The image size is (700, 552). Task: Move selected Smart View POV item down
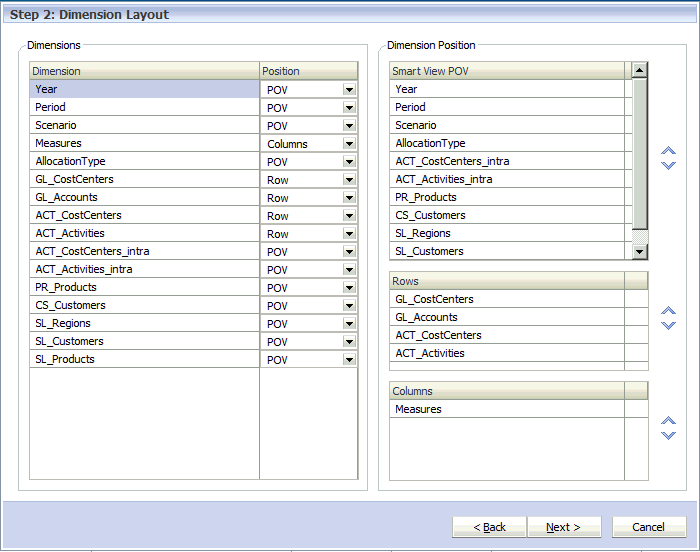[x=668, y=165]
